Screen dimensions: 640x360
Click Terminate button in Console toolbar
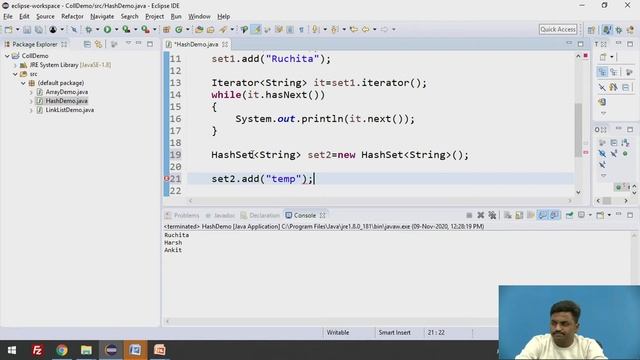pos(469,215)
